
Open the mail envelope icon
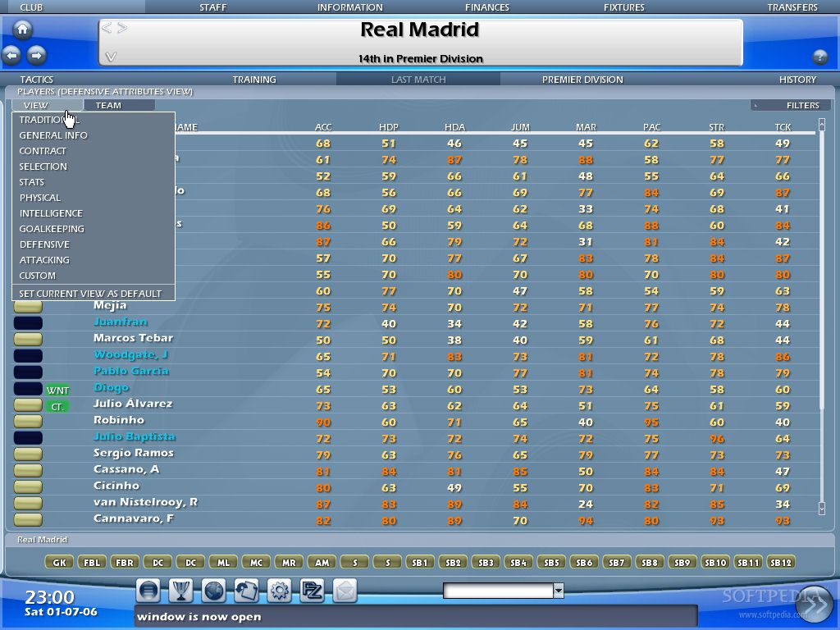[x=345, y=591]
